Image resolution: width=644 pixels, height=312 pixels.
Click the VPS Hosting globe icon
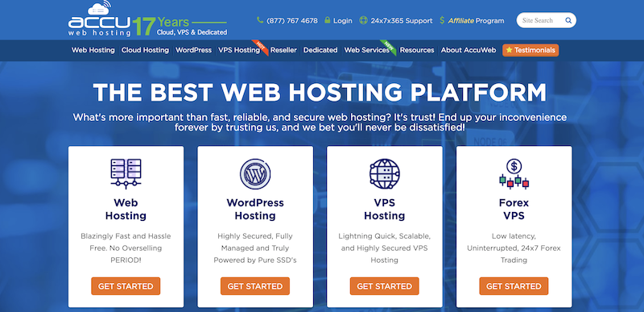(x=385, y=174)
